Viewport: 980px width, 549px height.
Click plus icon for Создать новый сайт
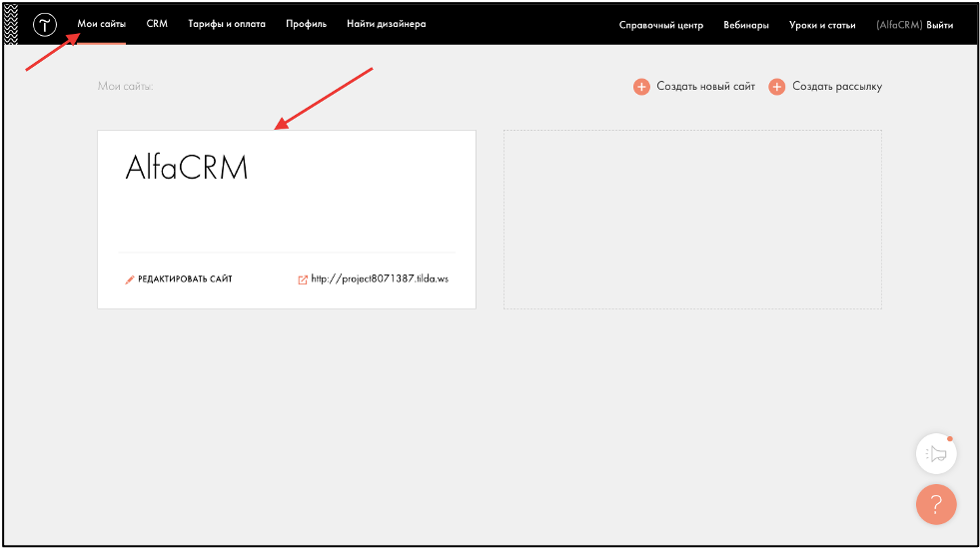[x=641, y=87]
